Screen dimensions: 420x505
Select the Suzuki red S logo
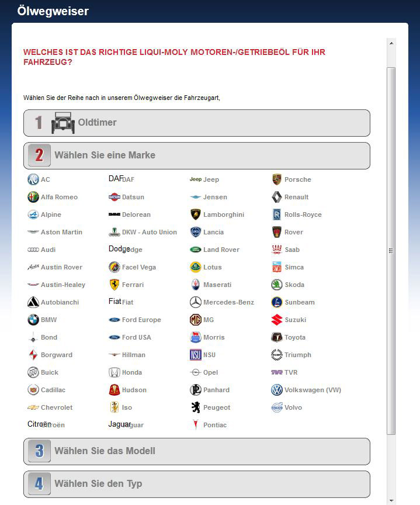tap(277, 320)
